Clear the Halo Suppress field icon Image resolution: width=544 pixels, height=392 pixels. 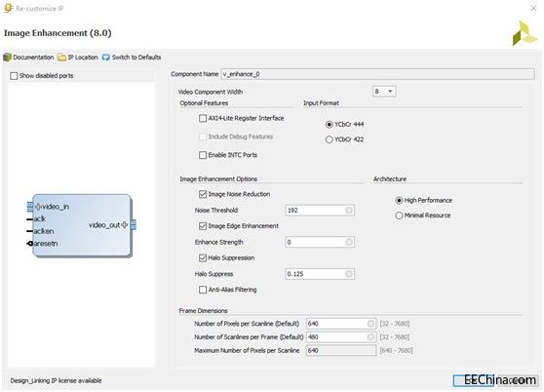(349, 274)
